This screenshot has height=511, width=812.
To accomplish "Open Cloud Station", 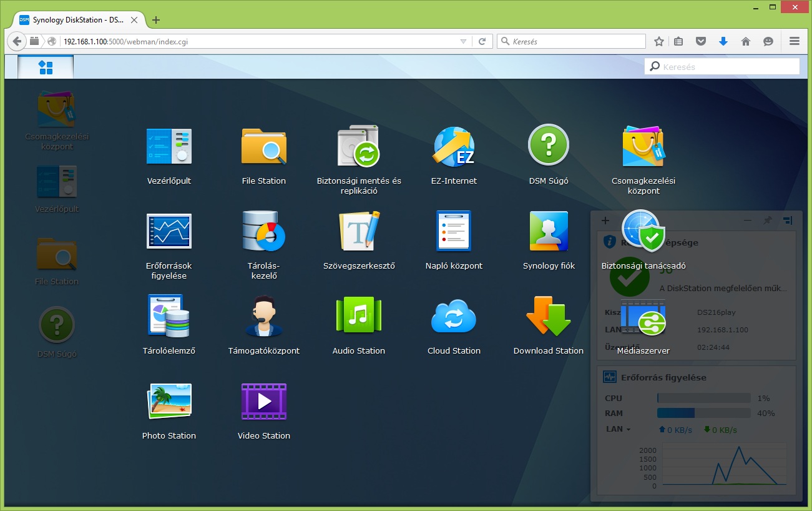I will tap(454, 316).
